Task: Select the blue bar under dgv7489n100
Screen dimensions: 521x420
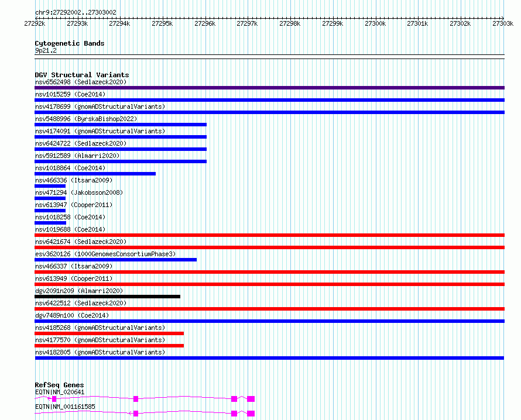Action: (269, 321)
